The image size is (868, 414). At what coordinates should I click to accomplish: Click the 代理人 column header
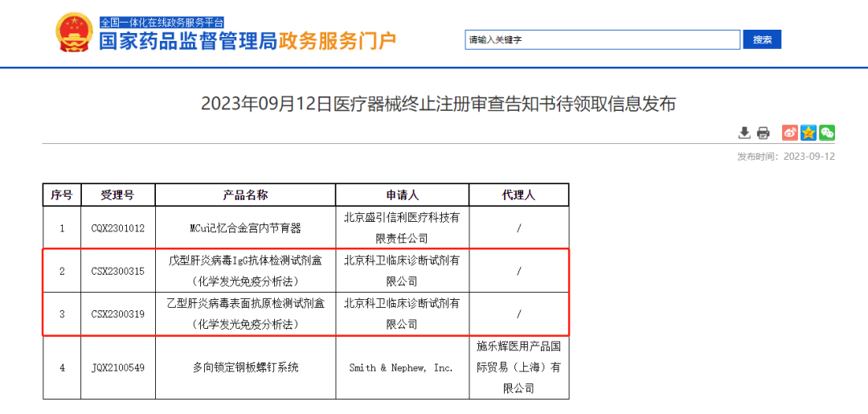pyautogui.click(x=518, y=195)
